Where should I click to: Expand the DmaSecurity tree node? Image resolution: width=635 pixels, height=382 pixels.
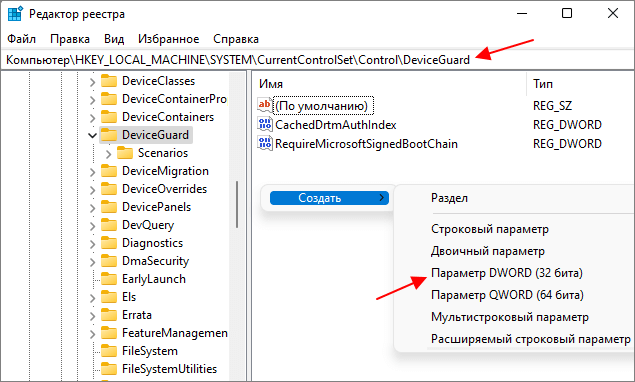point(92,262)
